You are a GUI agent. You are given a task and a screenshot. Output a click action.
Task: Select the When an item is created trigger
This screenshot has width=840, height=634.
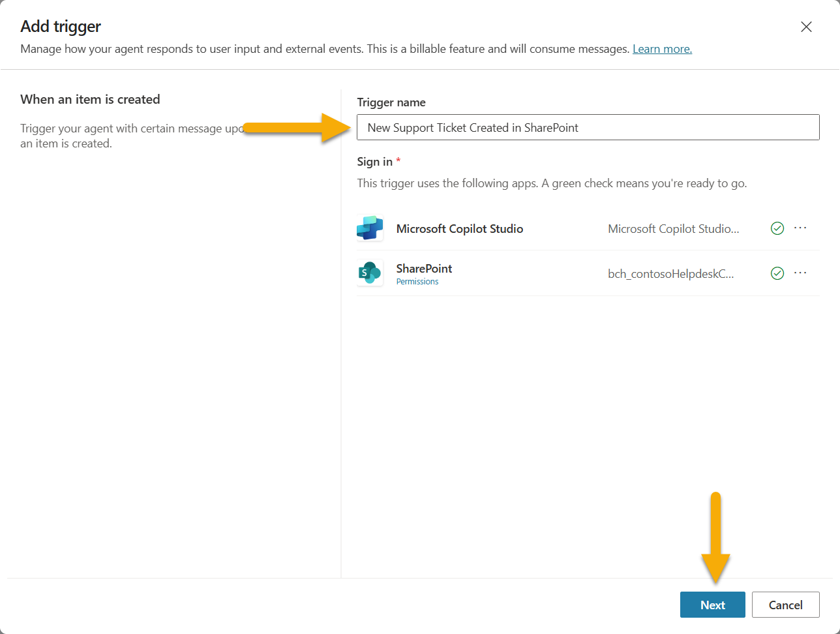coord(90,99)
